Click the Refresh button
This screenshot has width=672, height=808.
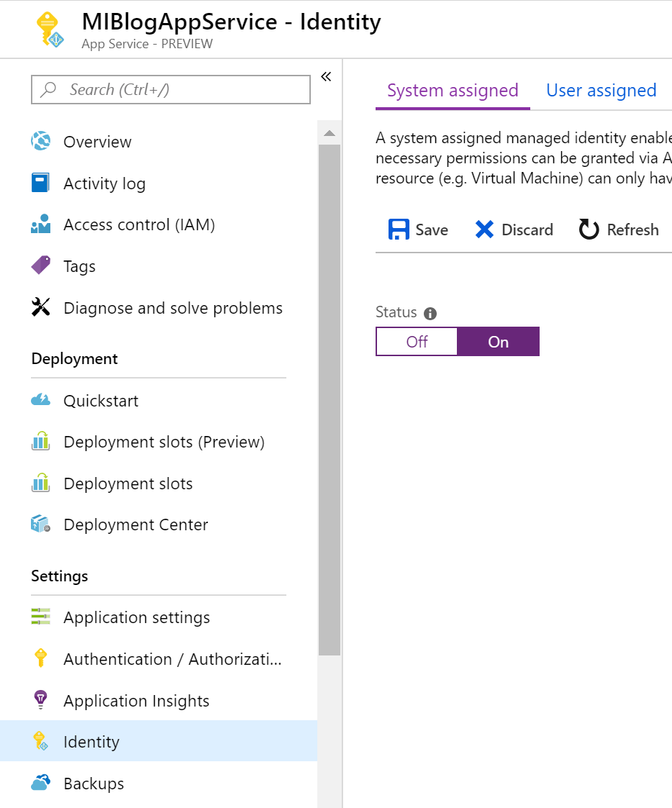click(x=619, y=230)
